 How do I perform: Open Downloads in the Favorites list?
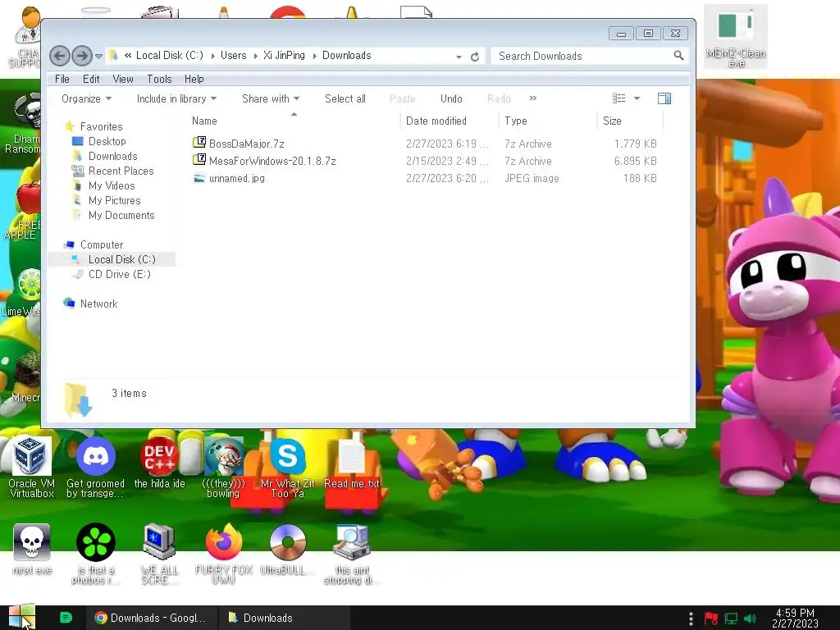[113, 156]
